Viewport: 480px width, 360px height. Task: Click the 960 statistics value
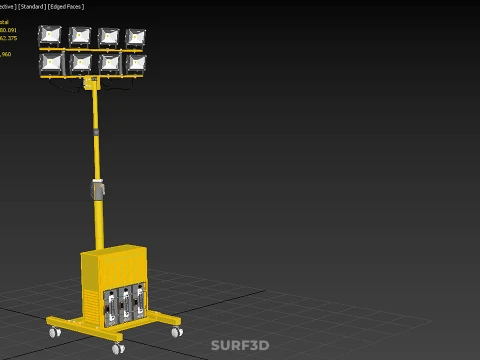pos(6,54)
